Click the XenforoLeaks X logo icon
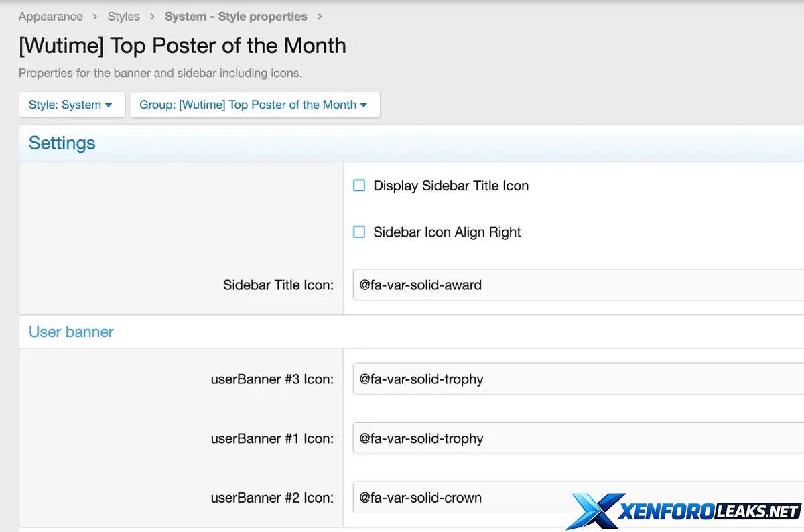Image resolution: width=804 pixels, height=532 pixels. tap(593, 511)
